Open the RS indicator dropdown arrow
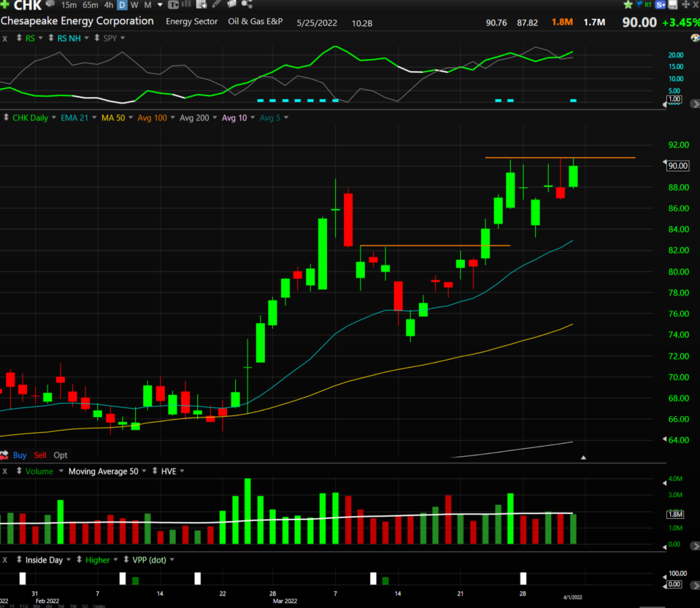 41,38
